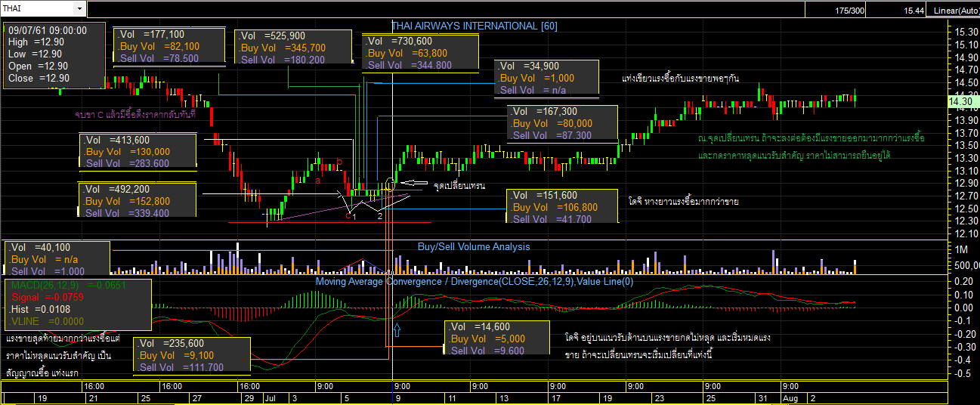This screenshot has width=980, height=405.
Task: Click the Jul month label on time axis
Action: point(271,397)
